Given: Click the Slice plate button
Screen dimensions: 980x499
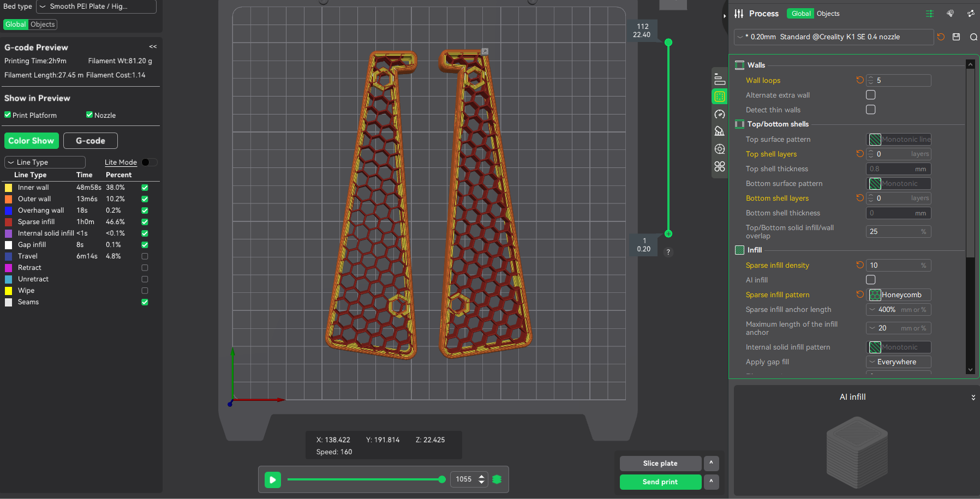Looking at the screenshot, I should (x=660, y=464).
